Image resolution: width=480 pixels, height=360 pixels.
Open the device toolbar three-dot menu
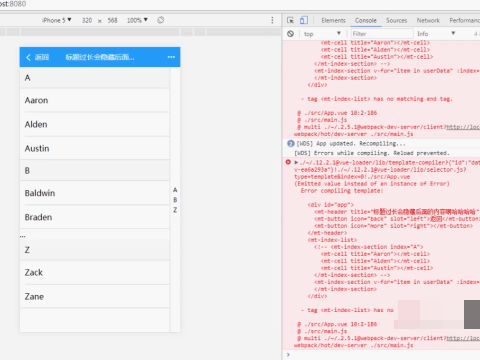pos(272,20)
